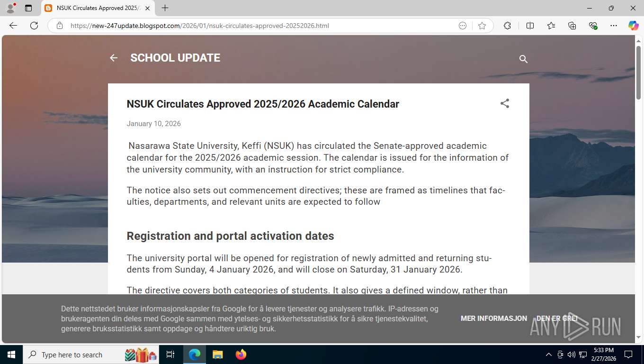Click MER INFORMASJON in cookie notice
644x364 pixels.
pyautogui.click(x=494, y=318)
